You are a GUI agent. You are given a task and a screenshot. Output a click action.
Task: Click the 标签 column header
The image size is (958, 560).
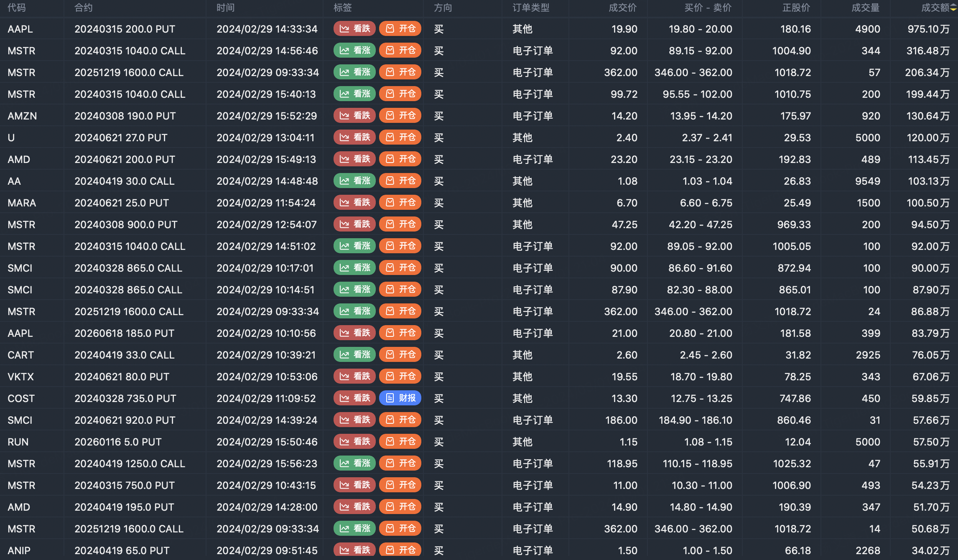[x=343, y=8]
